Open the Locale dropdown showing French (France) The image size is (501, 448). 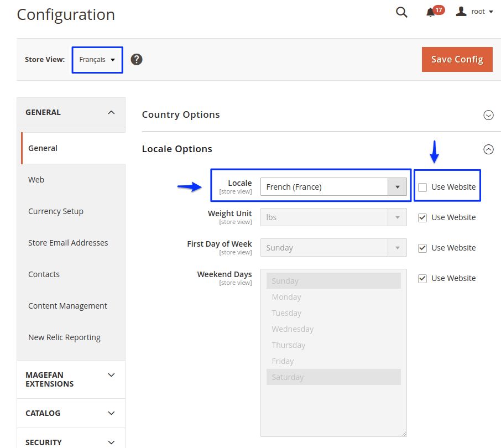397,187
